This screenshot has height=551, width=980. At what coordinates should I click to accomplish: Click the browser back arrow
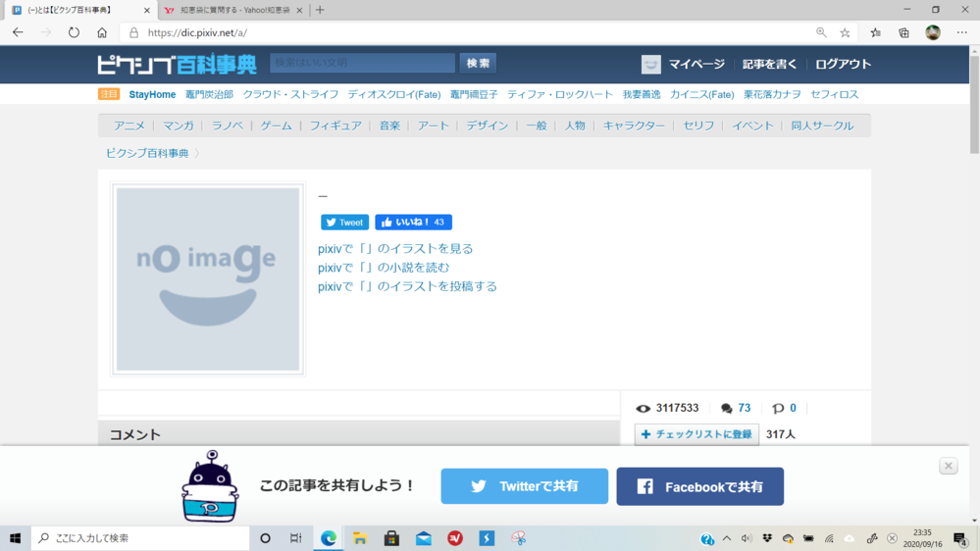pos(18,32)
